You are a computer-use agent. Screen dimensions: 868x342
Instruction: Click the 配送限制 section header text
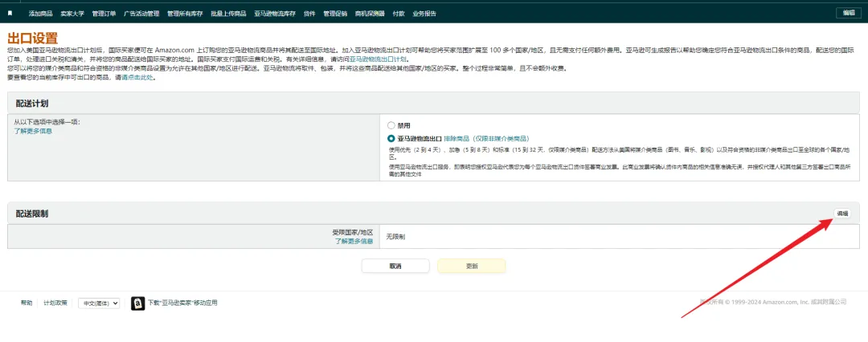[32, 214]
